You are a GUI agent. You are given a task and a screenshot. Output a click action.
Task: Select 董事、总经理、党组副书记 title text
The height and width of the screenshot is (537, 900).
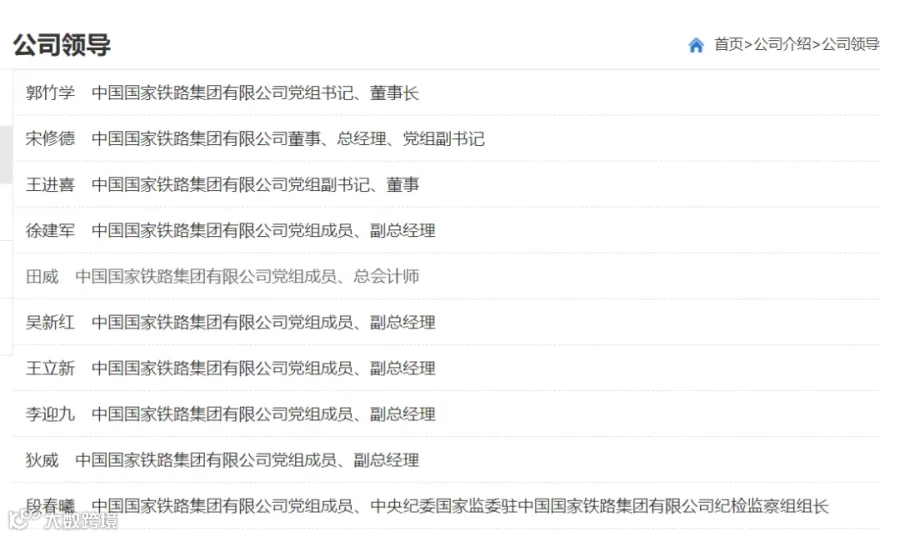[x=386, y=138]
